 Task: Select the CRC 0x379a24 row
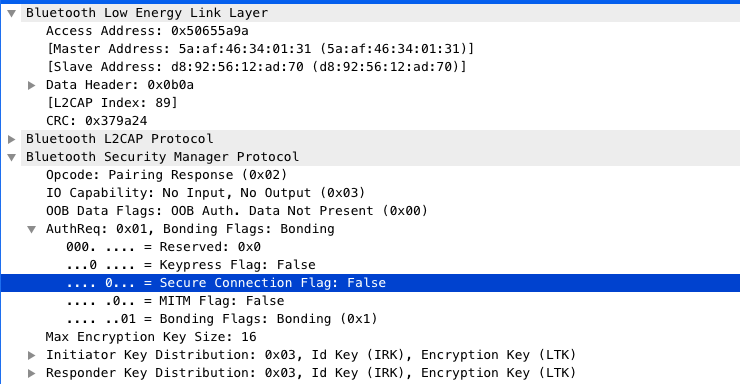coord(370,121)
